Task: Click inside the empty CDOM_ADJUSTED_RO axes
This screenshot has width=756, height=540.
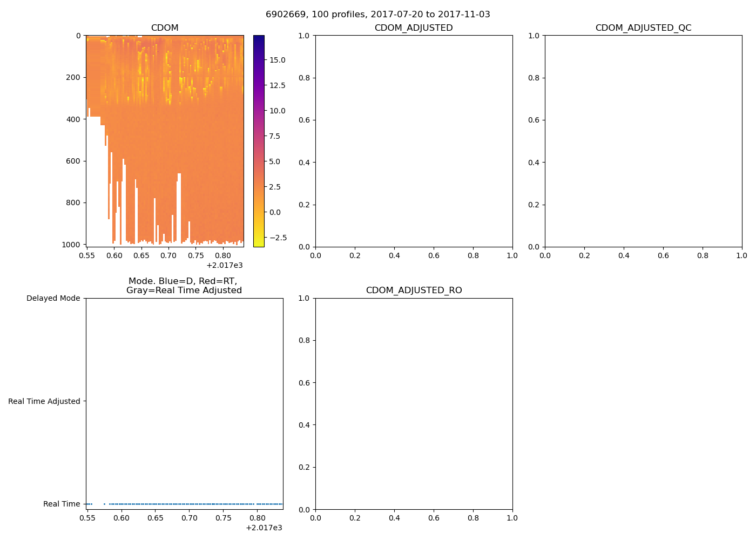Action: pos(414,404)
